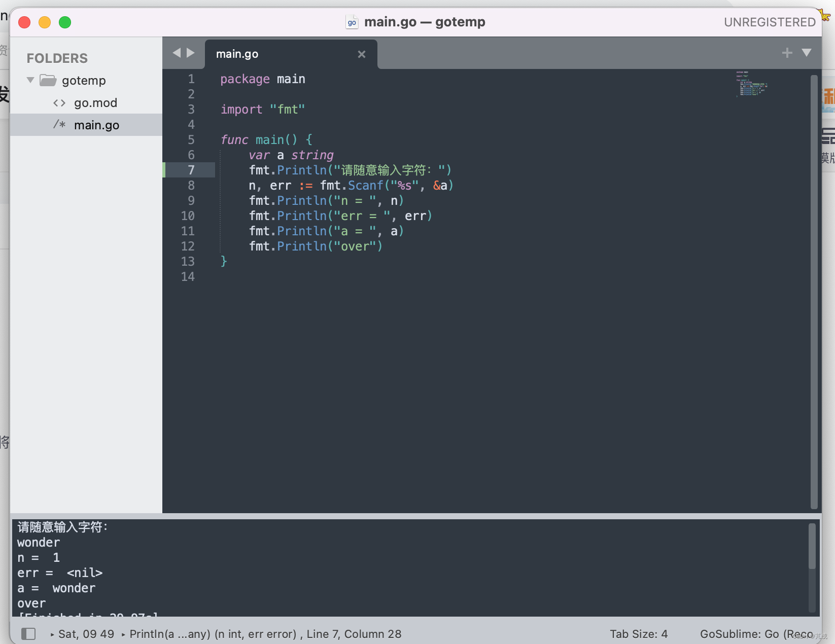Screen dimensions: 835x644
Task: Click the gotemp folder icon
Action: 48,80
